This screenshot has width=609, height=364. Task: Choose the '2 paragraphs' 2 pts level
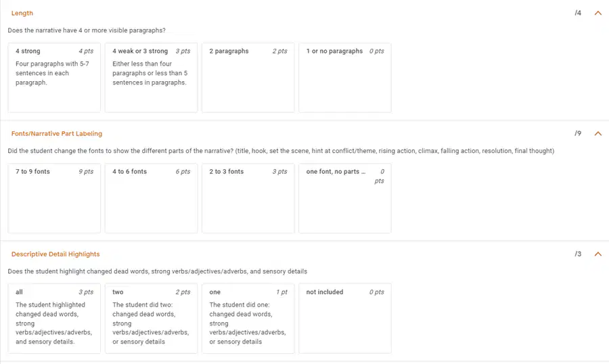[248, 78]
